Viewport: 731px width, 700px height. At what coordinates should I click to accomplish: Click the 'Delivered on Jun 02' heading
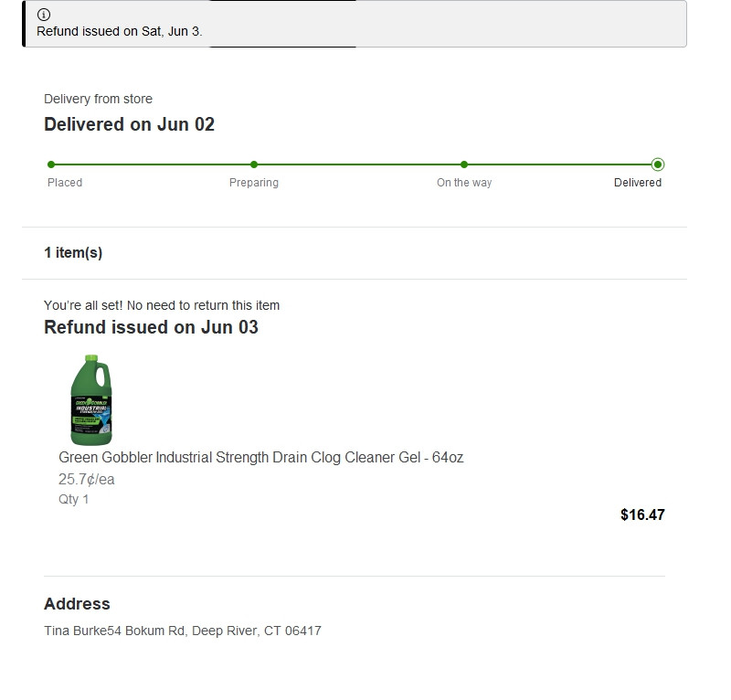pyautogui.click(x=129, y=124)
